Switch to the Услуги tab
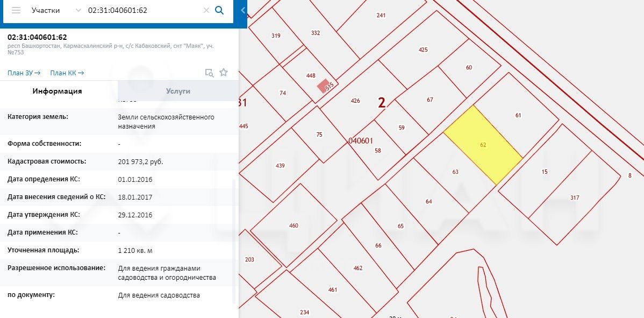 [178, 91]
